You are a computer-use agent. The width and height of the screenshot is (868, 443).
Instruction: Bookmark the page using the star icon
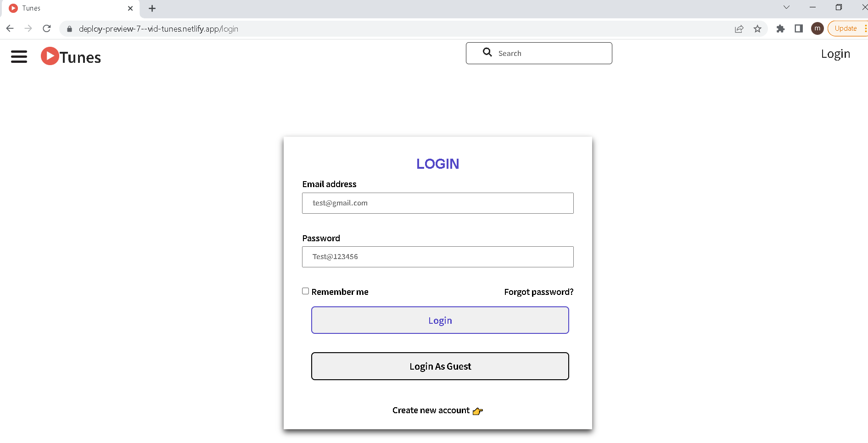click(x=757, y=28)
